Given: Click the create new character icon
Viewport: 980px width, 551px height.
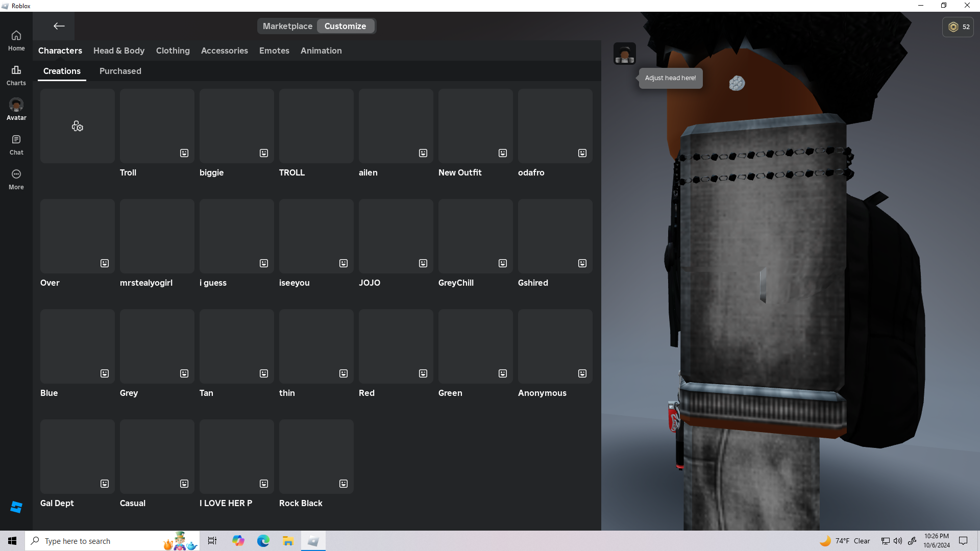Looking at the screenshot, I should (78, 126).
